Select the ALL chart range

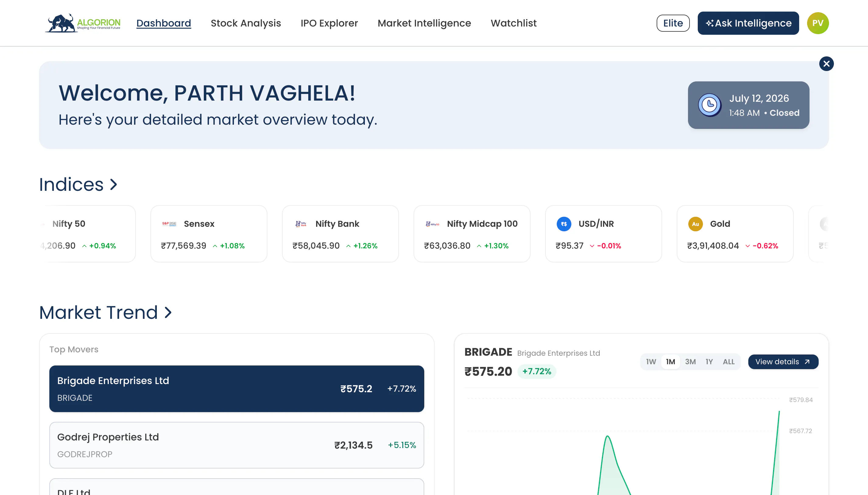tap(729, 362)
